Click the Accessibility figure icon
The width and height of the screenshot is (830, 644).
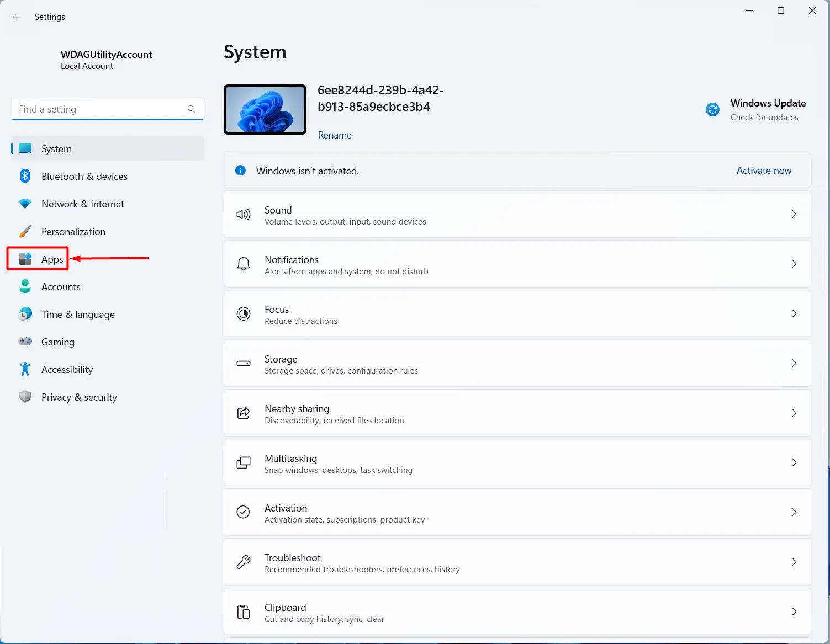[25, 369]
